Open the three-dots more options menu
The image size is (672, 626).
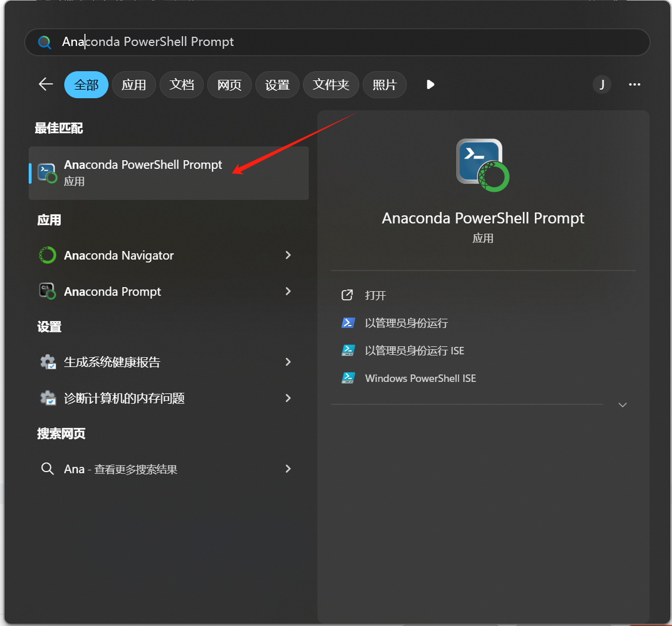click(x=634, y=84)
